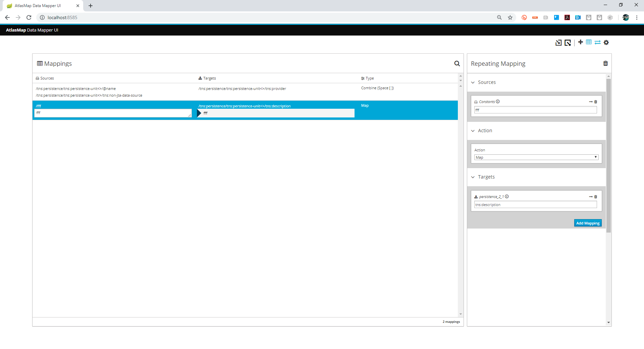
Task: Collapse the Targets section chevron
Action: click(473, 177)
